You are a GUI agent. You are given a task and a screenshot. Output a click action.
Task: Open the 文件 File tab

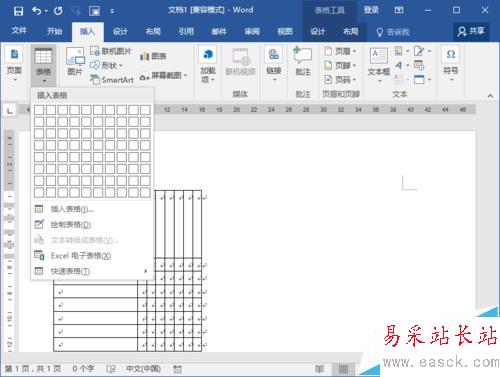coord(19,31)
